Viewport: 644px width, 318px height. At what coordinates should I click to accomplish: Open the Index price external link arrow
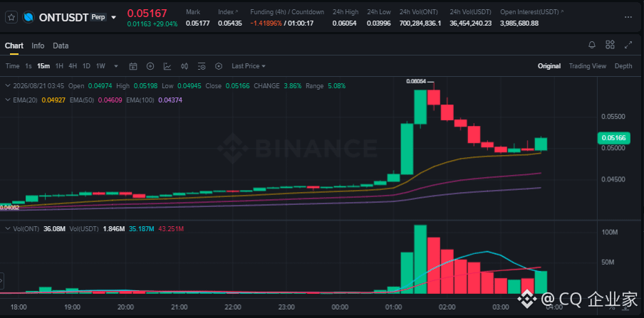coord(237,11)
